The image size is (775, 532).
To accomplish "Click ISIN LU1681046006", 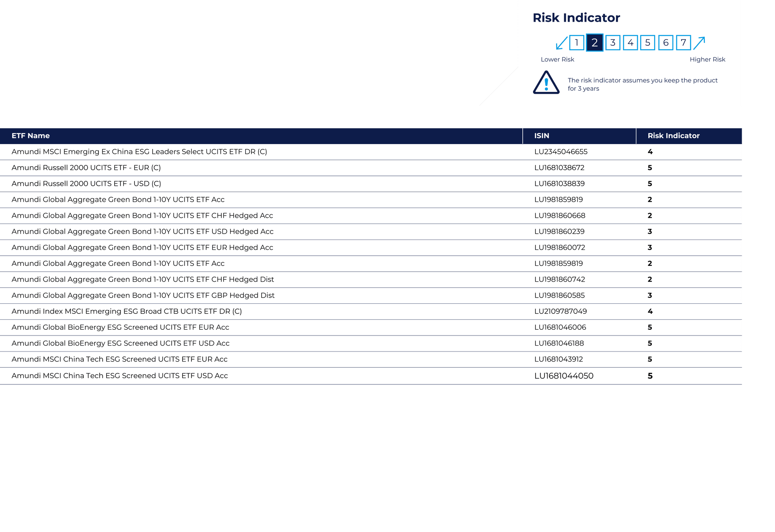I will 560,327.
